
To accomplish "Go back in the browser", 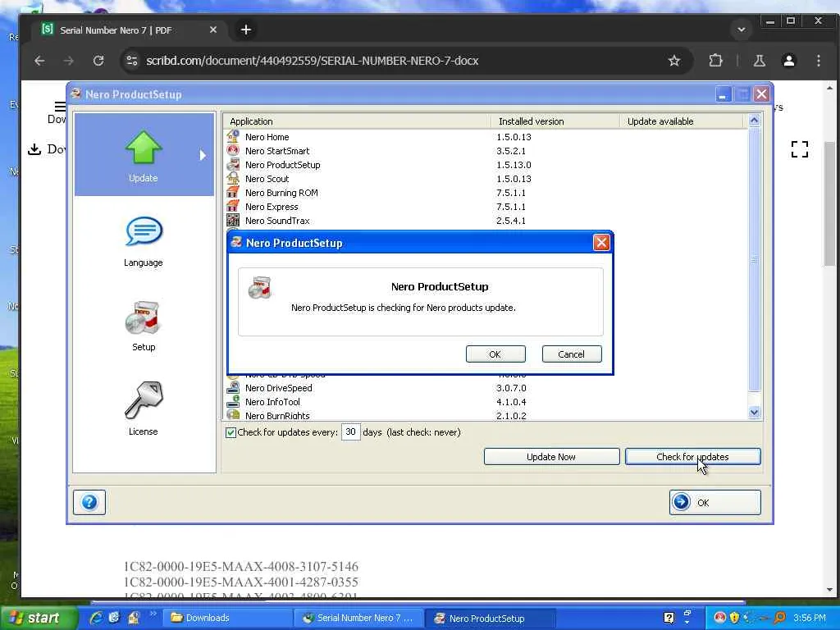I will [x=39, y=61].
